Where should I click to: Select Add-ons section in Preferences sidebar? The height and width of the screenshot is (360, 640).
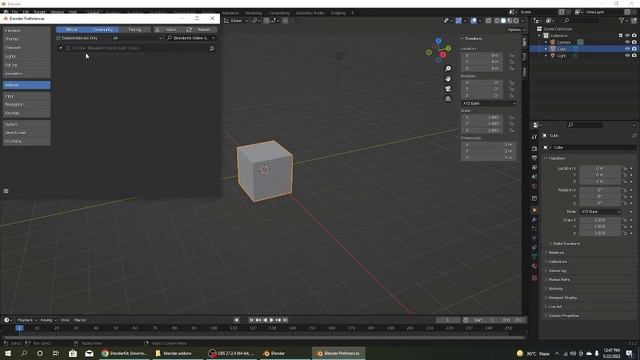point(27,85)
